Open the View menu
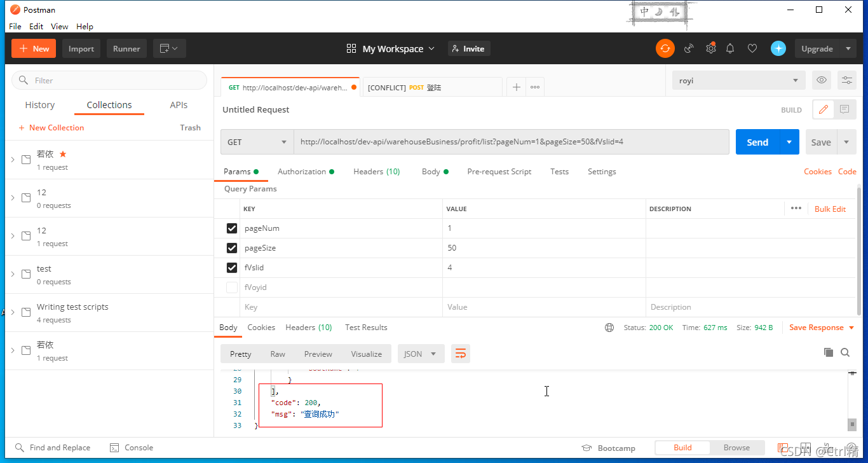The width and height of the screenshot is (868, 463). 60,26
